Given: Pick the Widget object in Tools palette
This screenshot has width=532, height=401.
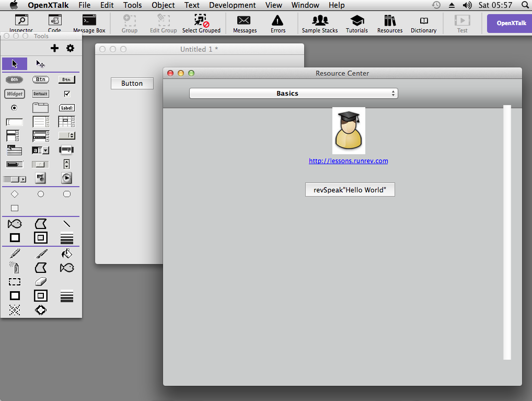Looking at the screenshot, I should [15, 94].
